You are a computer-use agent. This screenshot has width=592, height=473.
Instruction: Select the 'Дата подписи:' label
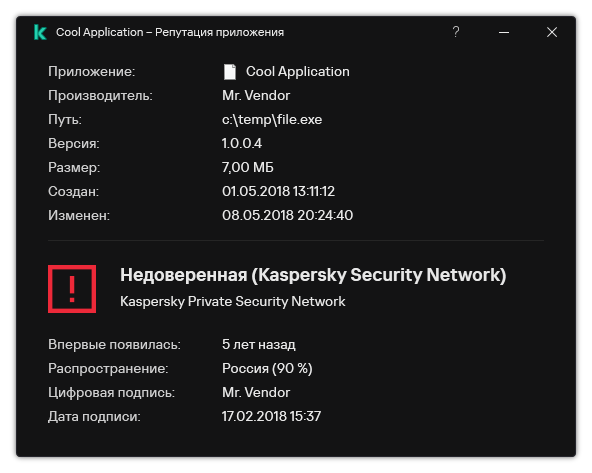coord(94,416)
